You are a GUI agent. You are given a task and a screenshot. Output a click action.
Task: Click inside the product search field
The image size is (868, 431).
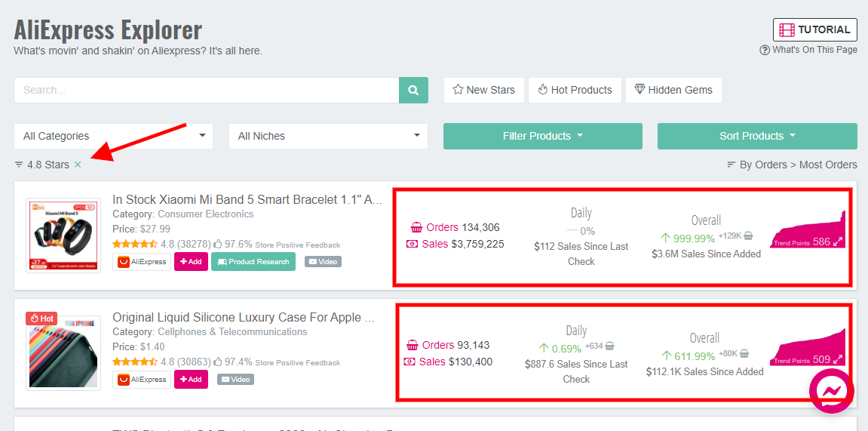[206, 90]
